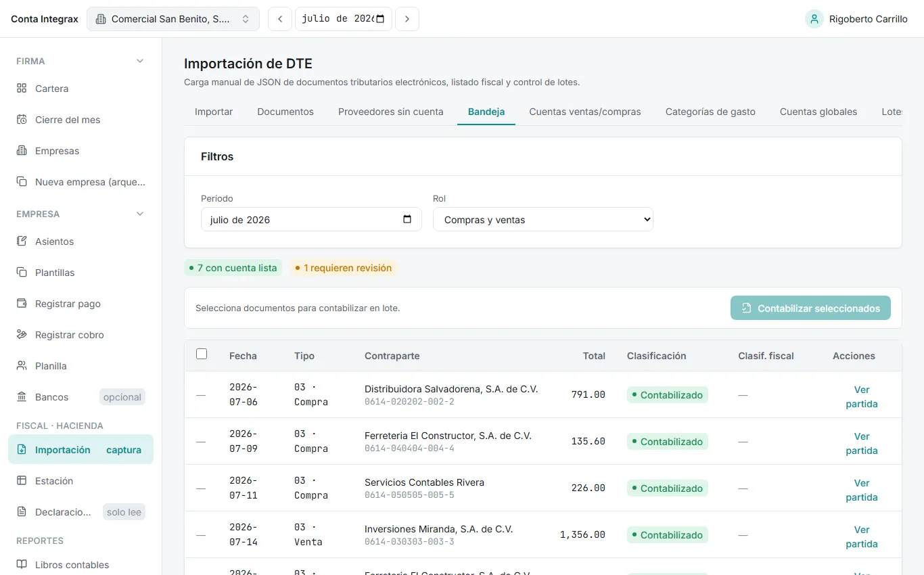
Task: Click the date 2026-07-14 cell
Action: (244, 534)
